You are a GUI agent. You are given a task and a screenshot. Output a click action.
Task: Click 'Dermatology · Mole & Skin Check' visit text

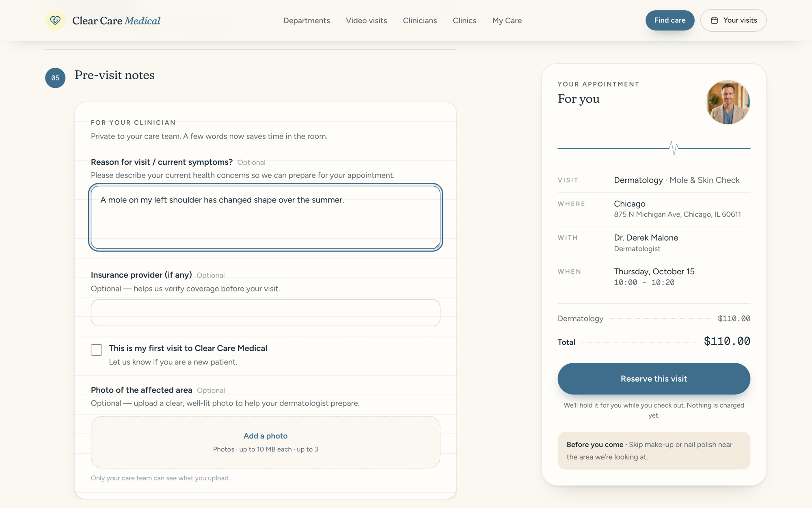tap(677, 180)
